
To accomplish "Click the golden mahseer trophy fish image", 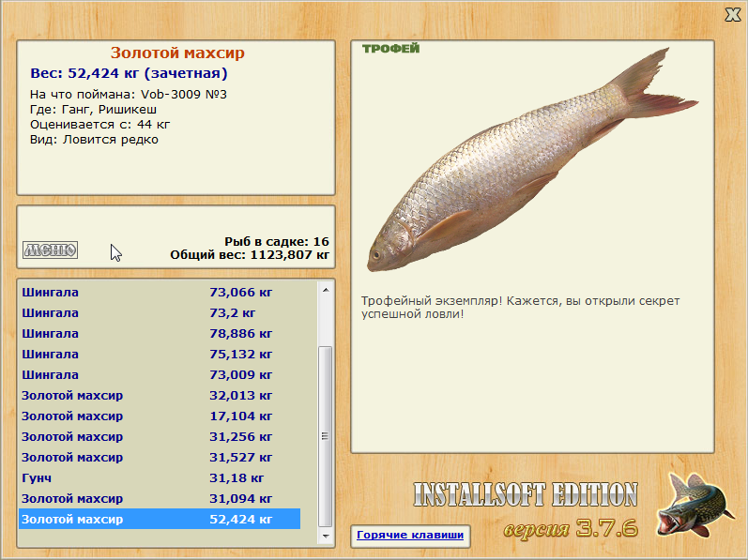I will pyautogui.click(x=532, y=159).
